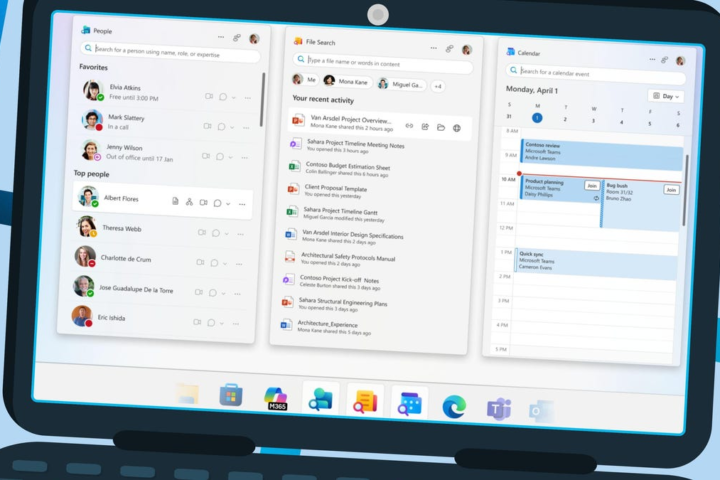The width and height of the screenshot is (720, 480).
Task: Select date 2 in the week strip
Action: click(565, 119)
